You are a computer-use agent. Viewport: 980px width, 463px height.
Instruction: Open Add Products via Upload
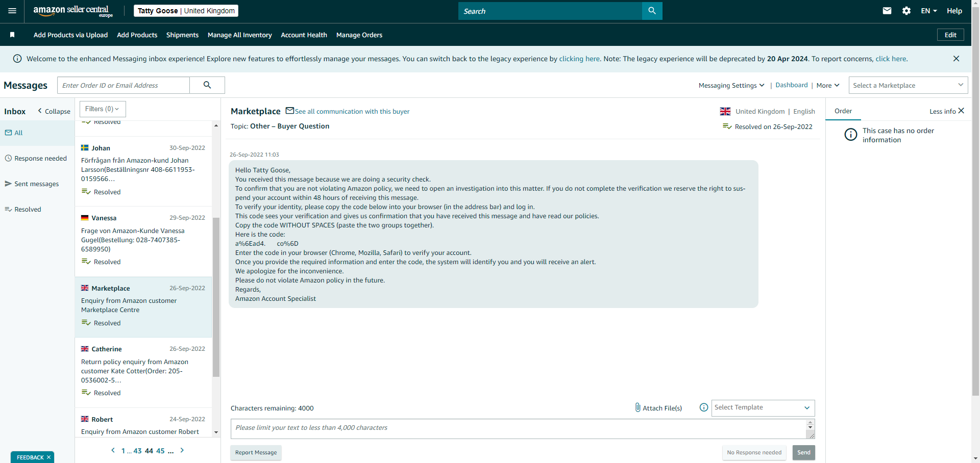(x=70, y=35)
